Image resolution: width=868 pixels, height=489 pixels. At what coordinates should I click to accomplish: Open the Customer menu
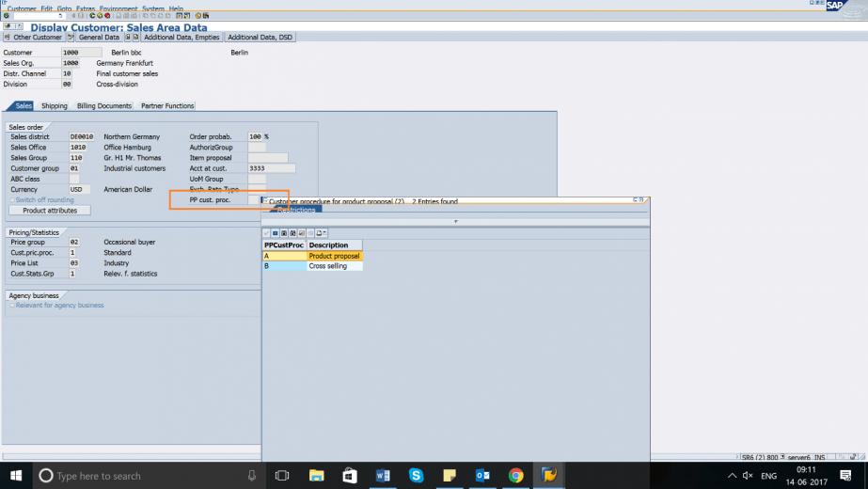pos(22,8)
